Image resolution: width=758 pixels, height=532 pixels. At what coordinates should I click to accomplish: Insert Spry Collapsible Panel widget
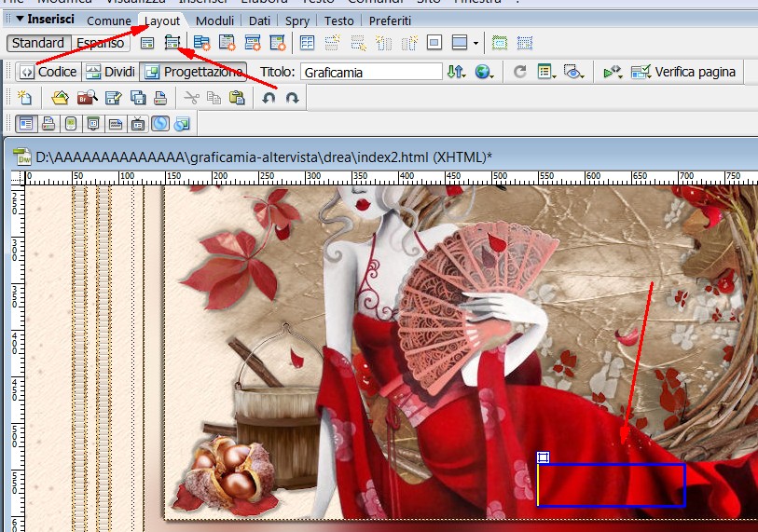(278, 43)
